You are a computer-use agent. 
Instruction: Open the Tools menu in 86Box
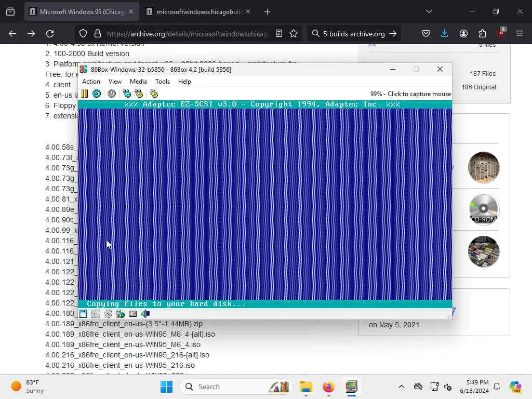pos(163,82)
